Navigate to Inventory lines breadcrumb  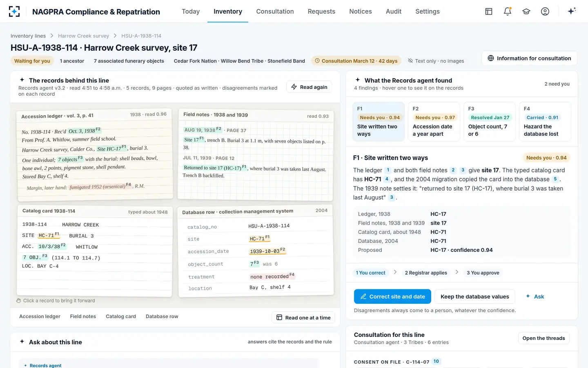click(x=28, y=36)
